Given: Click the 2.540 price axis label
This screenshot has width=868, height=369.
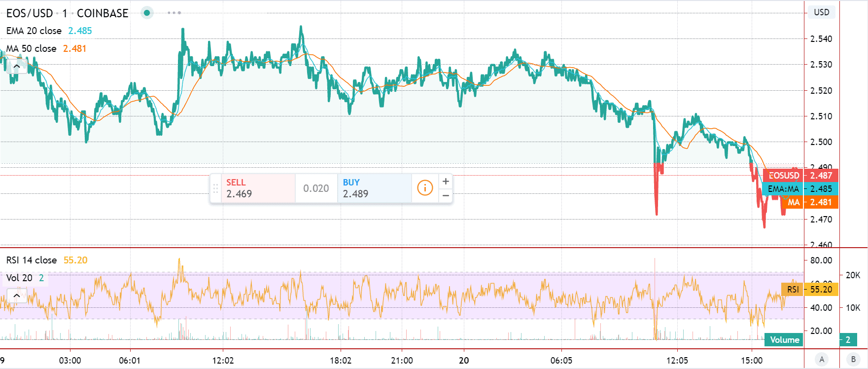Looking at the screenshot, I should (x=821, y=39).
